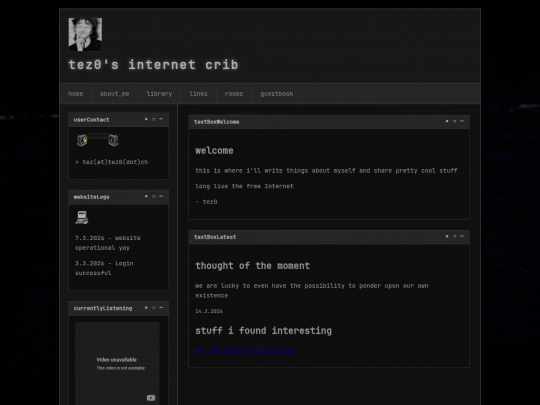
Task: Click the textBoxWelcome minimize dash icon
Action: pyautogui.click(x=462, y=121)
